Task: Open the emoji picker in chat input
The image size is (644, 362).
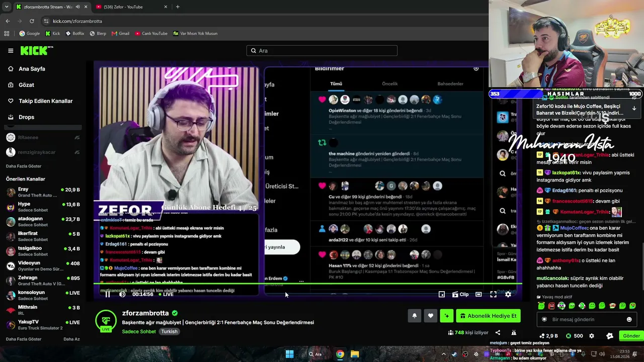Action: coord(629,319)
